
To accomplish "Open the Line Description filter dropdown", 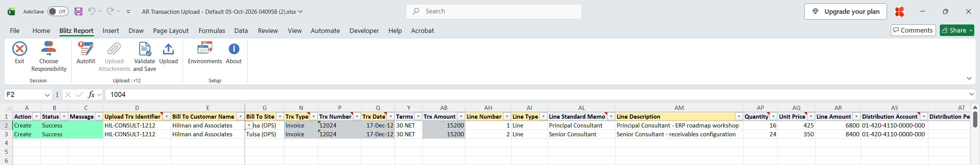I will pyautogui.click(x=739, y=116).
